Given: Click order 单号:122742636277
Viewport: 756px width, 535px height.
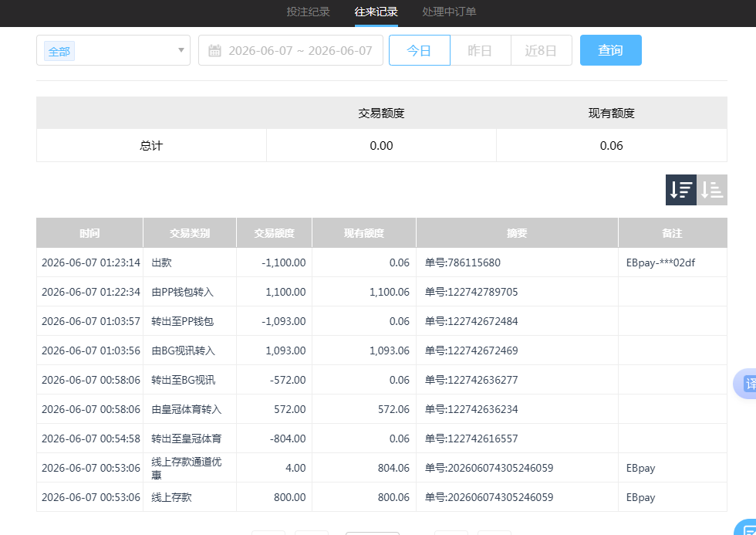Looking at the screenshot, I should pyautogui.click(x=471, y=380).
